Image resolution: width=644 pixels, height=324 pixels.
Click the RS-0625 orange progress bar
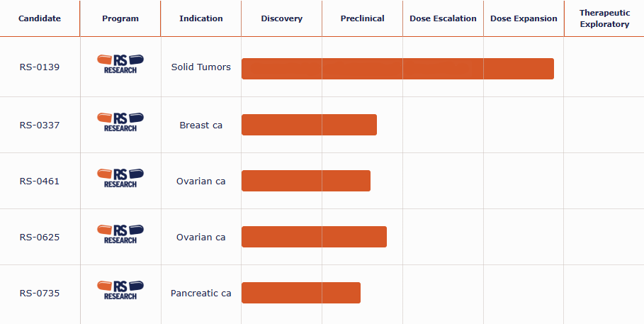click(x=314, y=237)
